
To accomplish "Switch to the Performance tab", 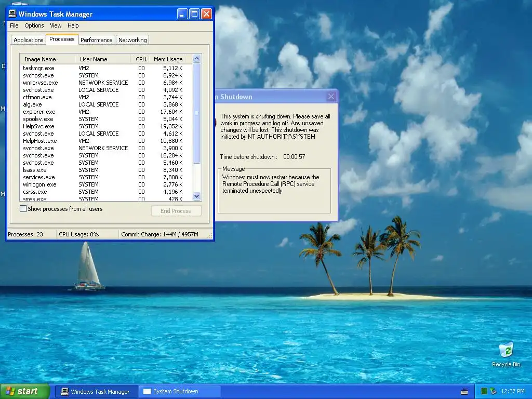I will click(x=96, y=40).
